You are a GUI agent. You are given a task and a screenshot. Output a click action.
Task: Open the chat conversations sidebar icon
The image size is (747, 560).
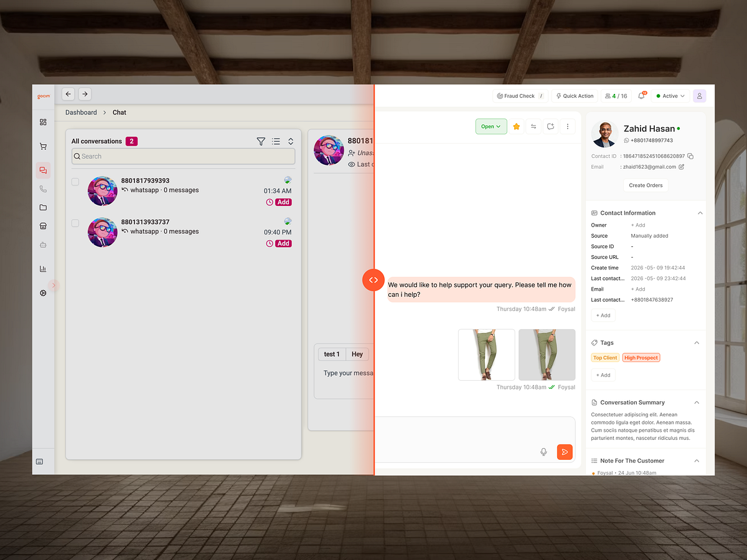43,170
